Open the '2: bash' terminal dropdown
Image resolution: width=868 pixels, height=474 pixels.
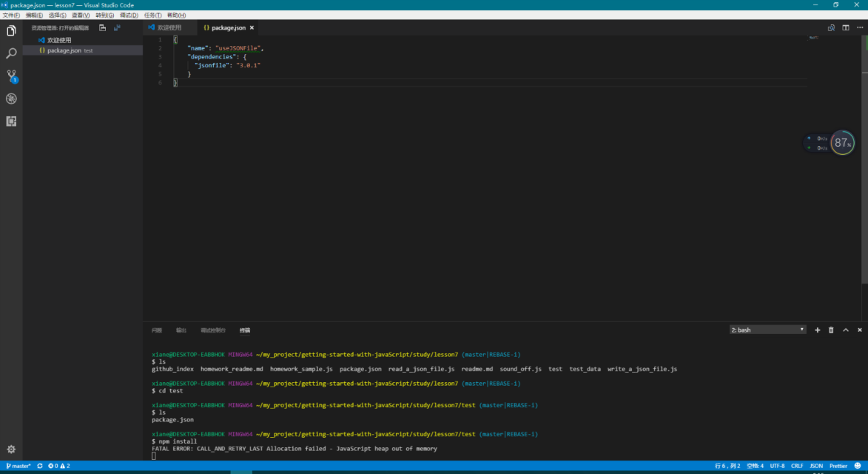[767, 330]
